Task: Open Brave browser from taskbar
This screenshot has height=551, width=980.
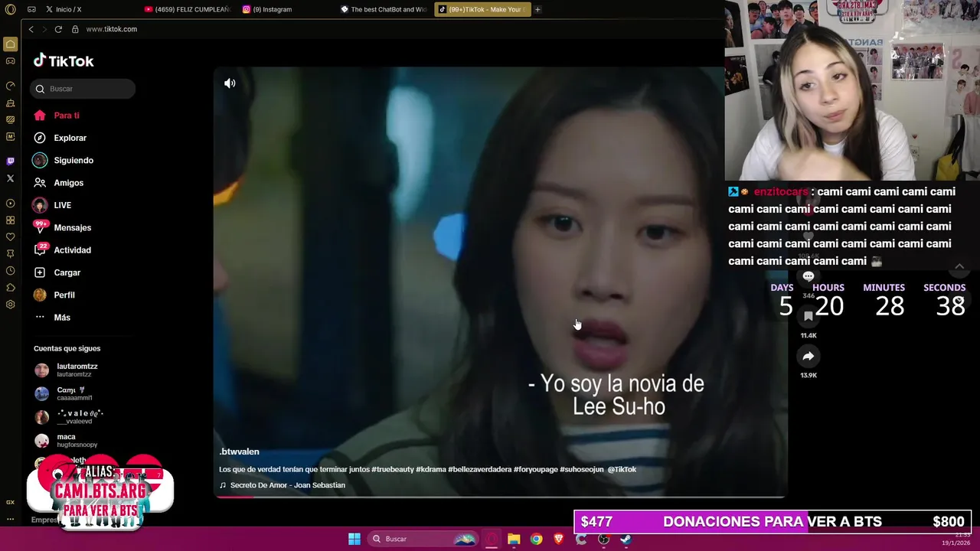Action: coord(558,539)
